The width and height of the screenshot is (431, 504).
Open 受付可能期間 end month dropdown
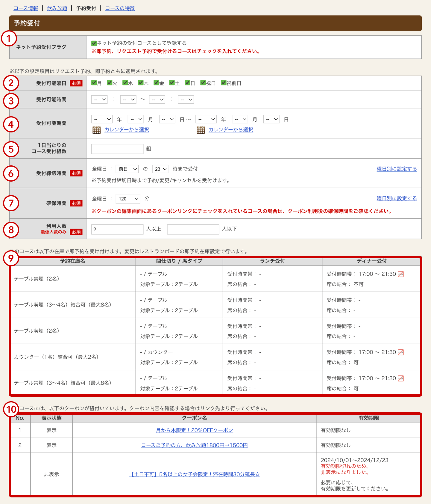click(240, 119)
